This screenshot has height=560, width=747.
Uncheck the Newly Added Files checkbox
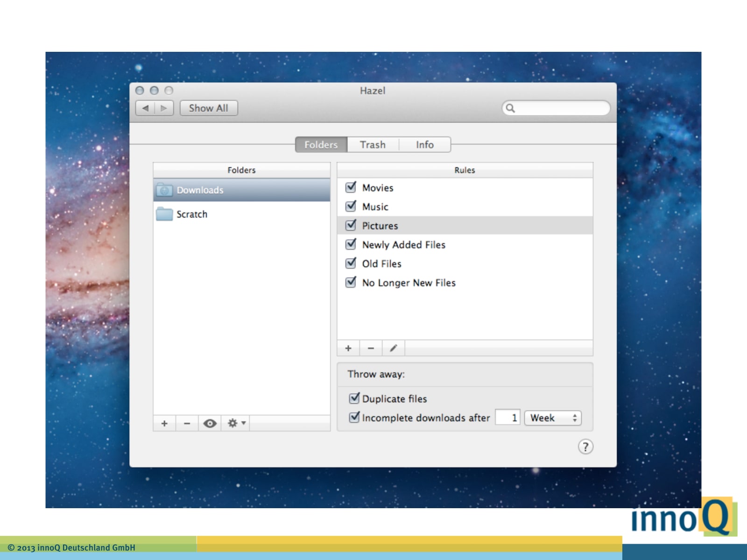click(351, 244)
